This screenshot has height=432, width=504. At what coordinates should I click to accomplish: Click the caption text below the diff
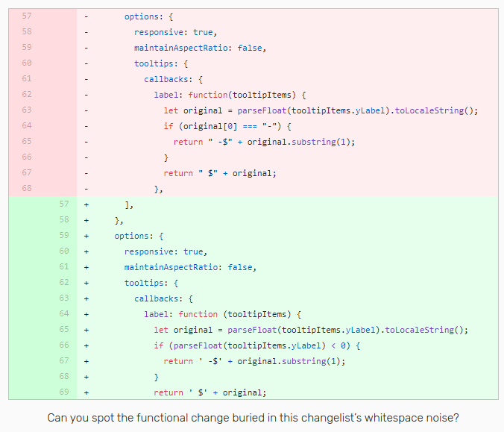point(252,418)
